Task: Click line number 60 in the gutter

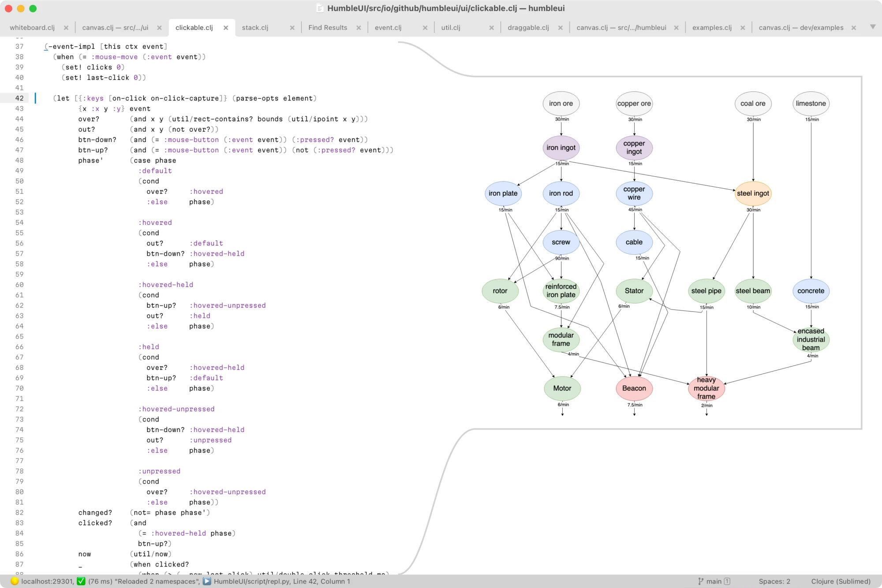Action: click(19, 285)
